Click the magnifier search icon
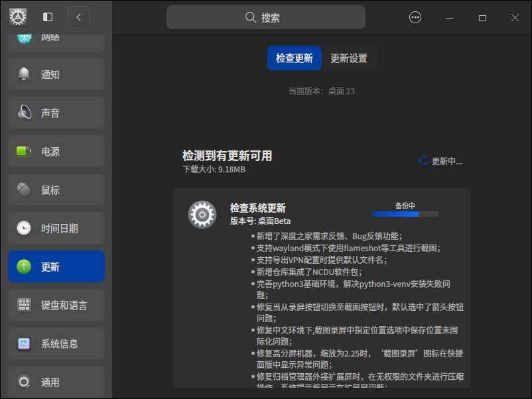This screenshot has width=532, height=399. [x=250, y=17]
